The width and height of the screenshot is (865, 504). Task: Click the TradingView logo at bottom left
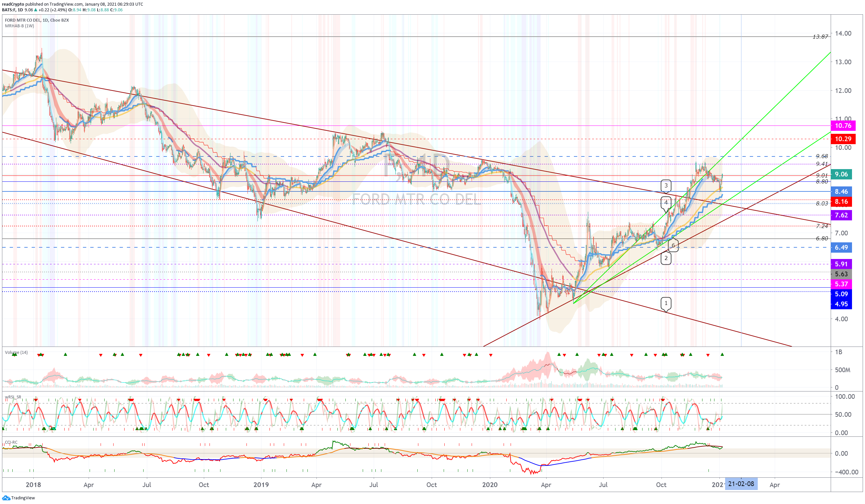point(19,498)
